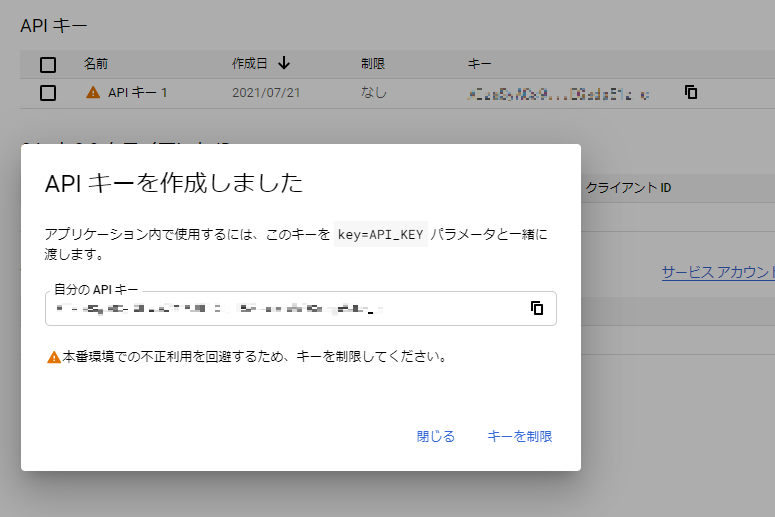Click the warning icon beside API キー 1
Image resolution: width=775 pixels, height=517 pixels.
[93, 93]
